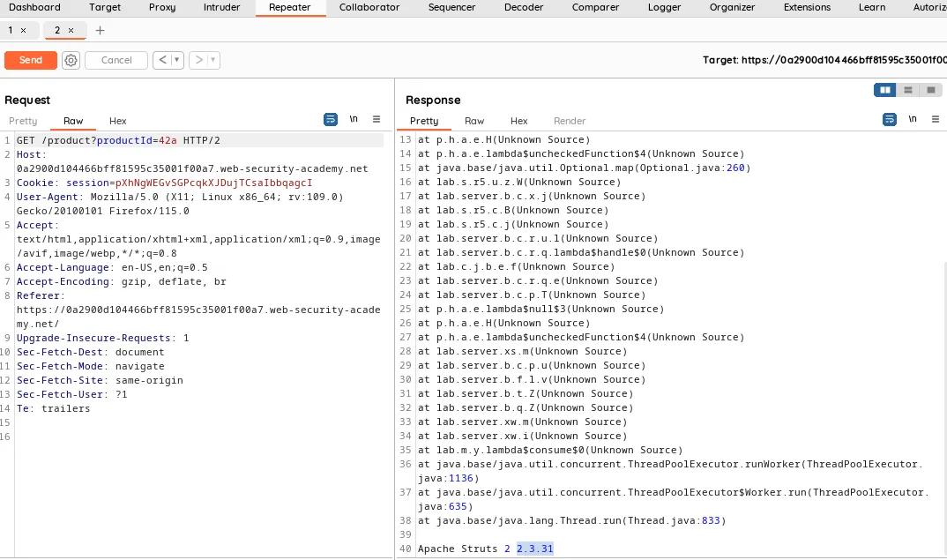Send the request
Image resolution: width=947 pixels, height=560 pixels.
coord(31,60)
